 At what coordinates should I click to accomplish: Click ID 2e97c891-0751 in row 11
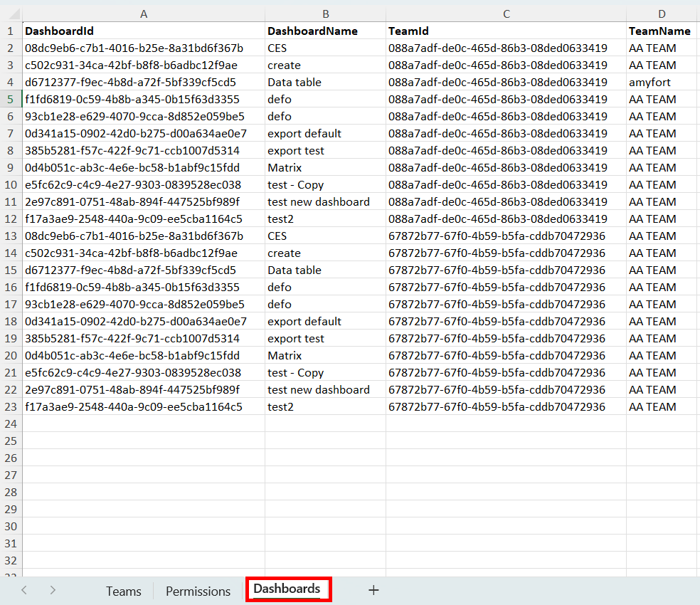(144, 202)
